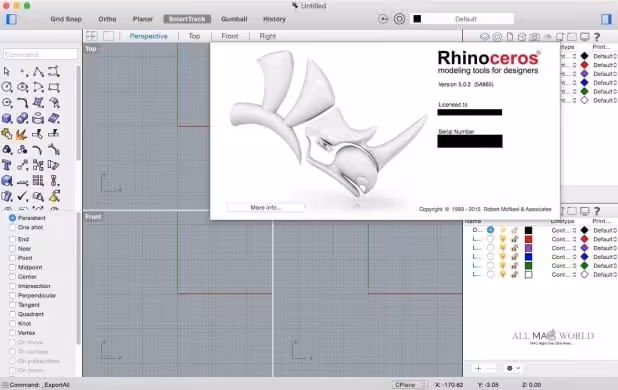Switch to four-viewport layout icon
This screenshot has width=618, height=390.
click(91, 36)
